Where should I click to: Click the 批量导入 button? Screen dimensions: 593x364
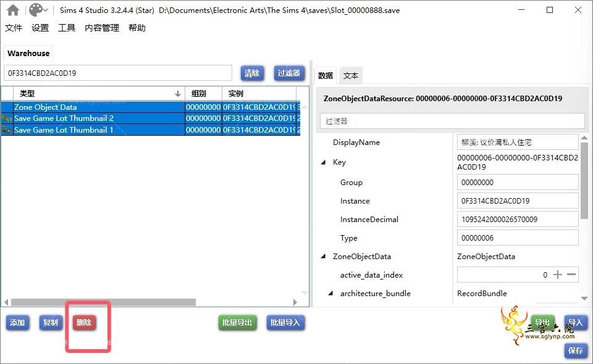[x=285, y=323]
